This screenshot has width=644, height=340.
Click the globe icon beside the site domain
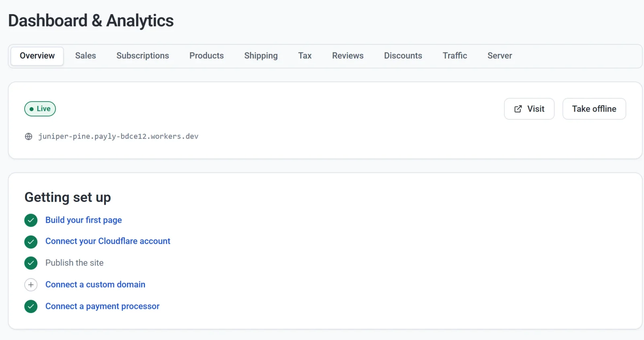pyautogui.click(x=29, y=137)
